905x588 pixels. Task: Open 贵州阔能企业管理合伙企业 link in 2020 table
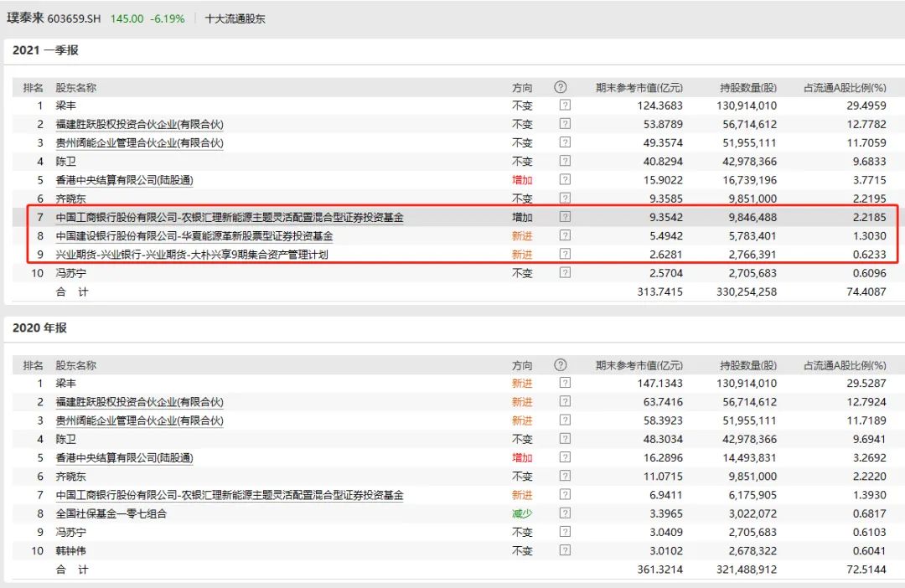139,420
